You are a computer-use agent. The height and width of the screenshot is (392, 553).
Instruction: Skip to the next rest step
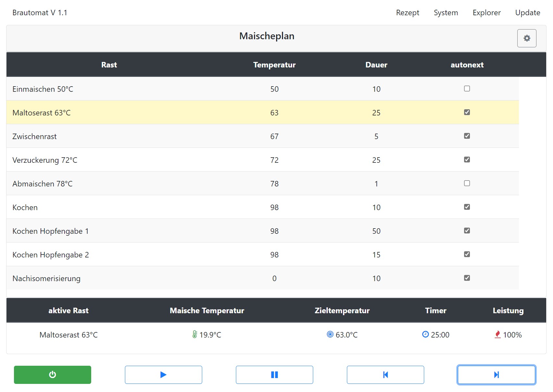click(496, 375)
